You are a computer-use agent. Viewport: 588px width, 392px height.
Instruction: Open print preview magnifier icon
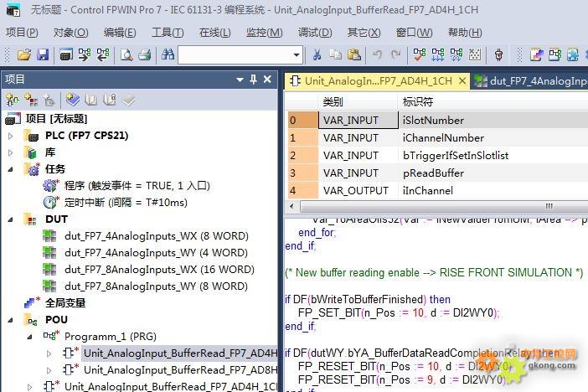(x=126, y=55)
